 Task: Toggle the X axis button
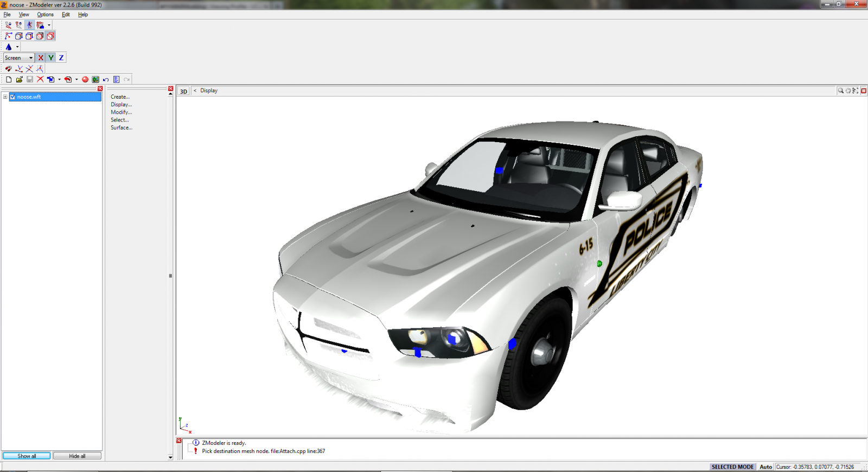coord(41,58)
